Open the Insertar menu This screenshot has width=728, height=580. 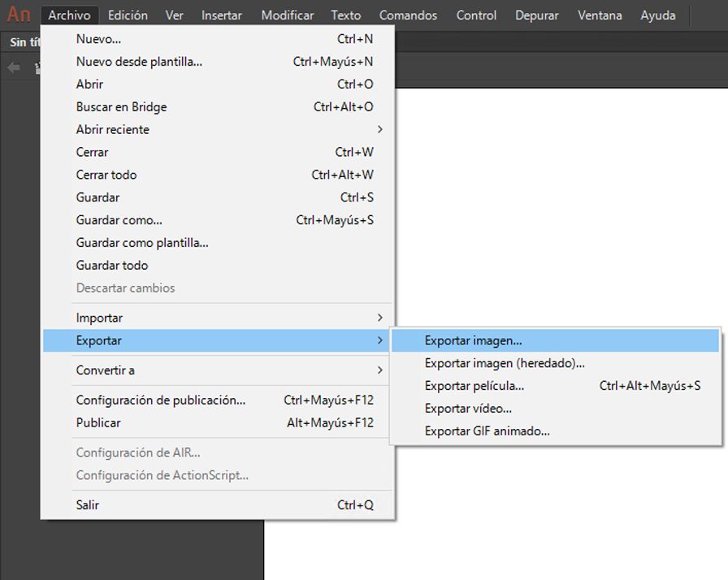(x=222, y=15)
